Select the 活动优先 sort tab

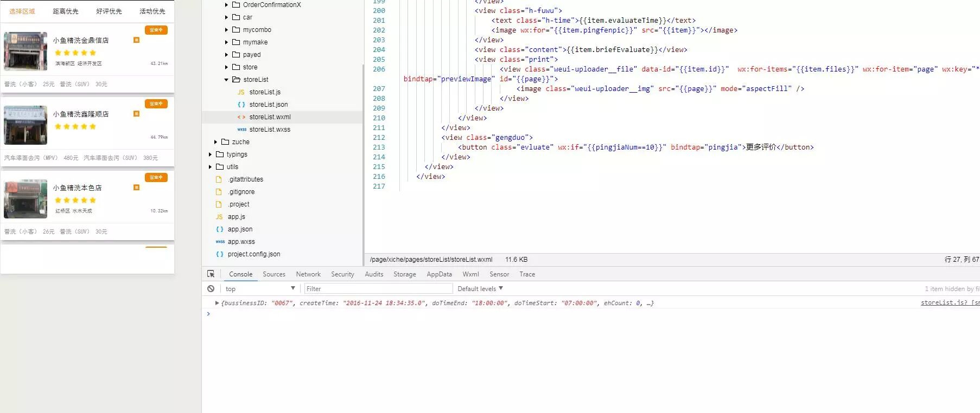pyautogui.click(x=152, y=11)
